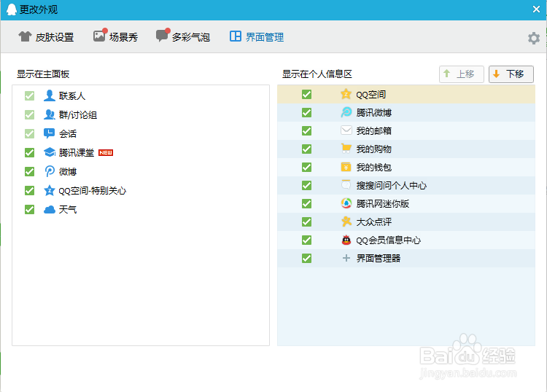Click the 上移 move up button
The width and height of the screenshot is (547, 392).
pyautogui.click(x=461, y=74)
